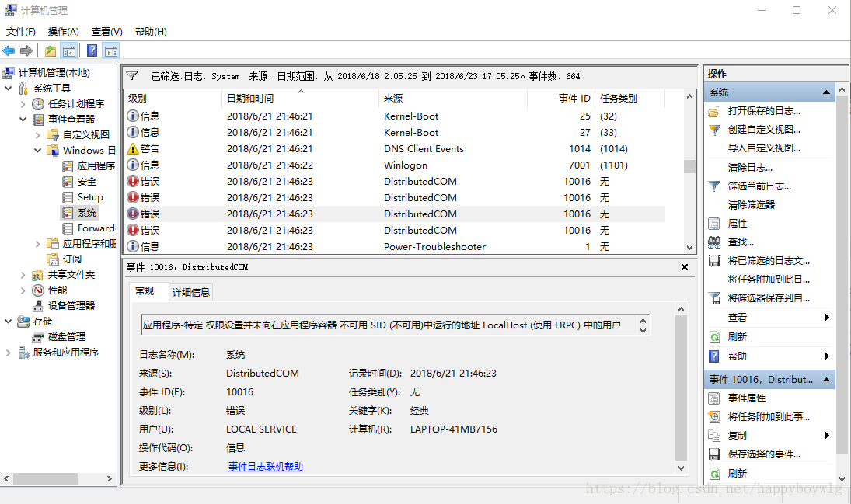Select the 安全 log in tree

pyautogui.click(x=87, y=182)
